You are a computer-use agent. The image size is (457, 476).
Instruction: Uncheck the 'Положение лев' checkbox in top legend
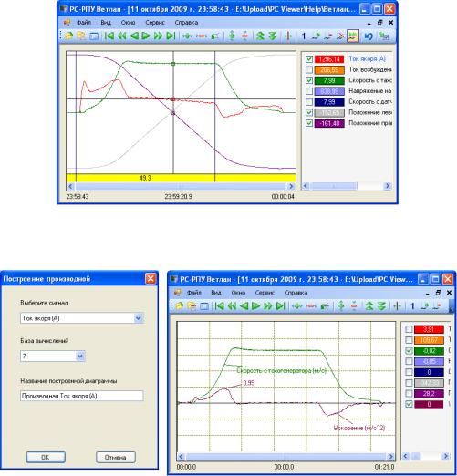(x=309, y=112)
